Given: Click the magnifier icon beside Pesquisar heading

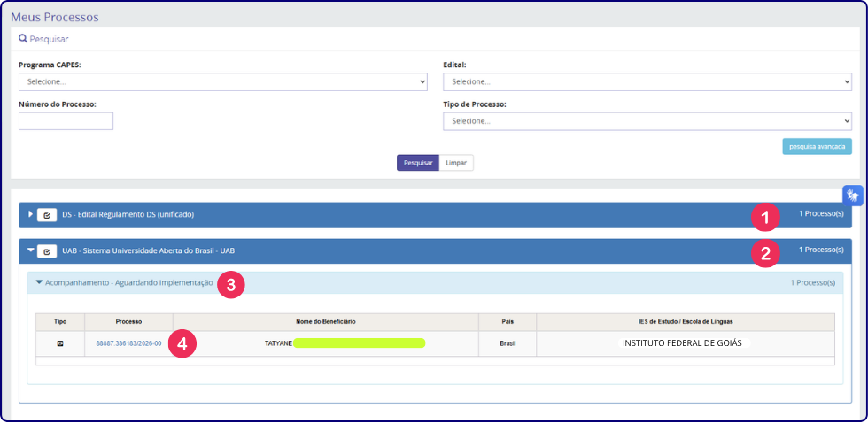Looking at the screenshot, I should click(23, 39).
